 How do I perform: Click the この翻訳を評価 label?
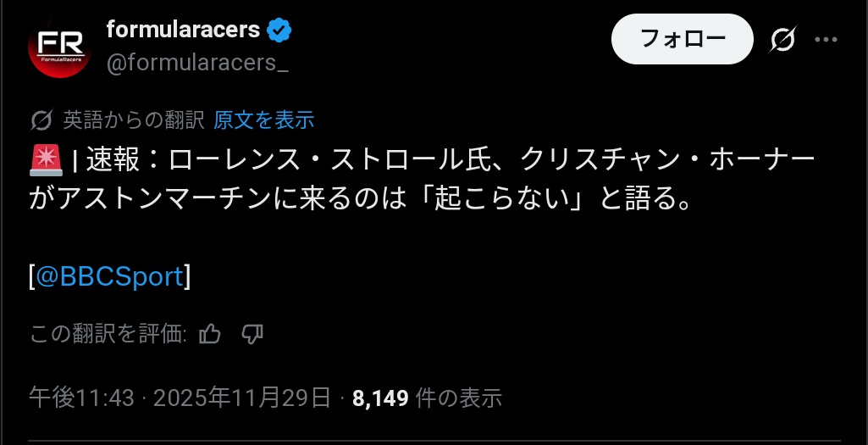108,335
